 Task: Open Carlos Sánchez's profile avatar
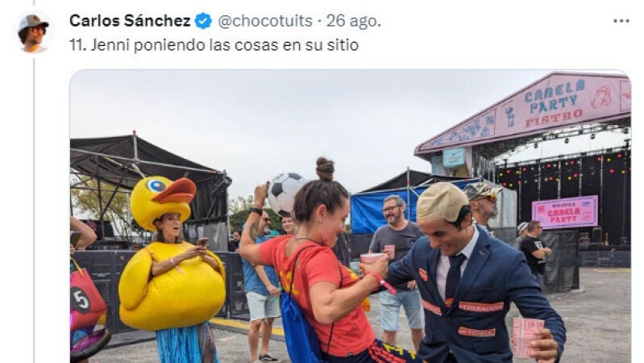[x=33, y=33]
